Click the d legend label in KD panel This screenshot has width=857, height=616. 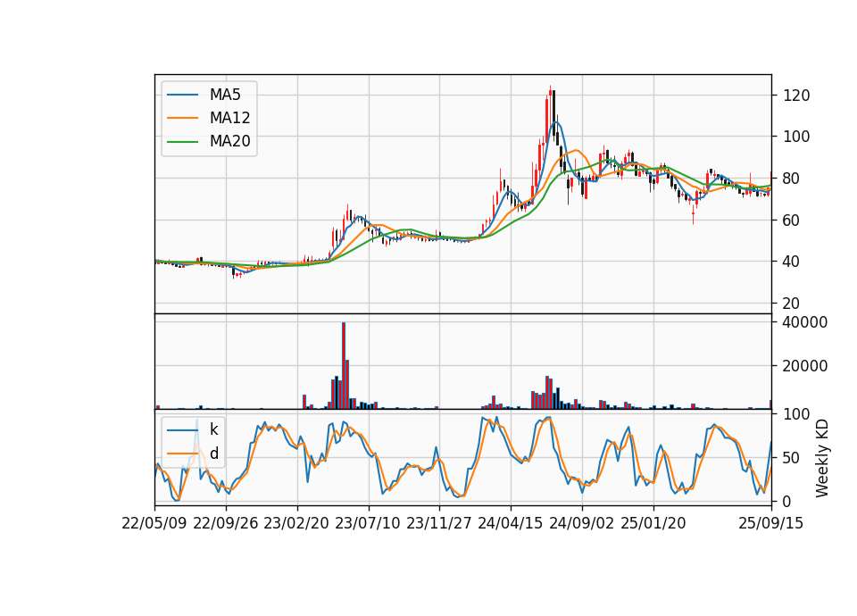coord(214,454)
